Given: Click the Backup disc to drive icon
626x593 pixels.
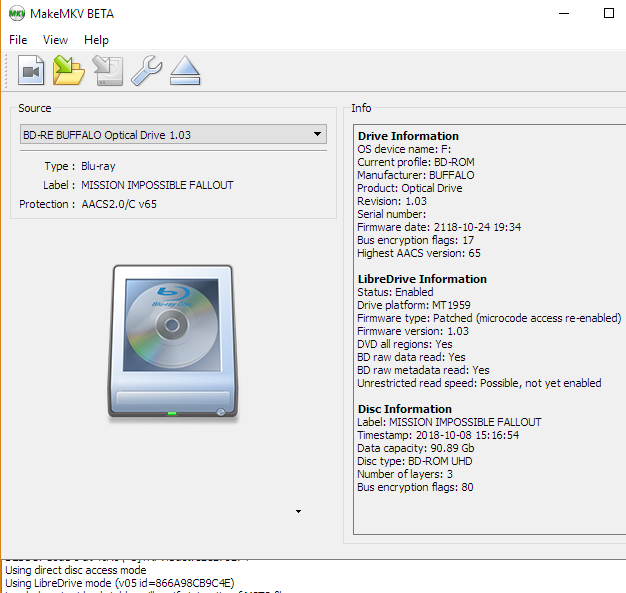Looking at the screenshot, I should (108, 70).
